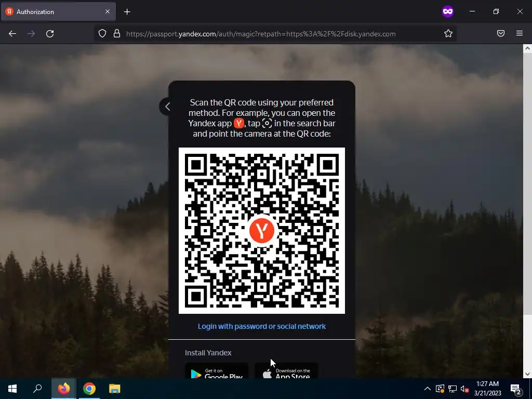This screenshot has width=532, height=399.
Task: Click the Yandex logo inside QR code
Action: [x=262, y=231]
